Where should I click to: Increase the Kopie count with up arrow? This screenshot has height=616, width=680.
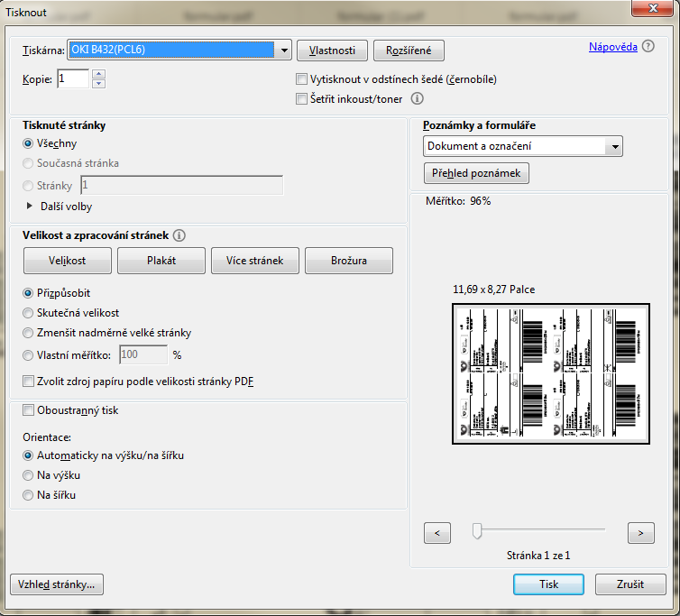click(99, 74)
